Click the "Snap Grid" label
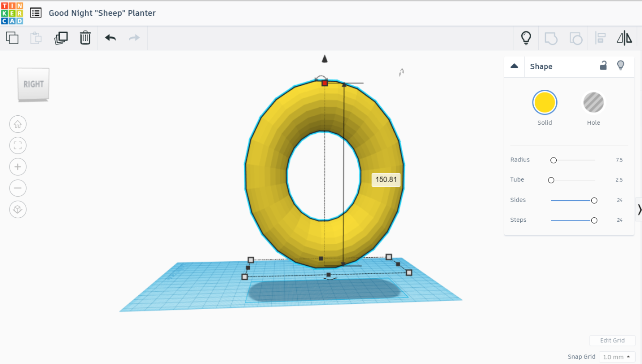642x364 pixels. point(581,357)
